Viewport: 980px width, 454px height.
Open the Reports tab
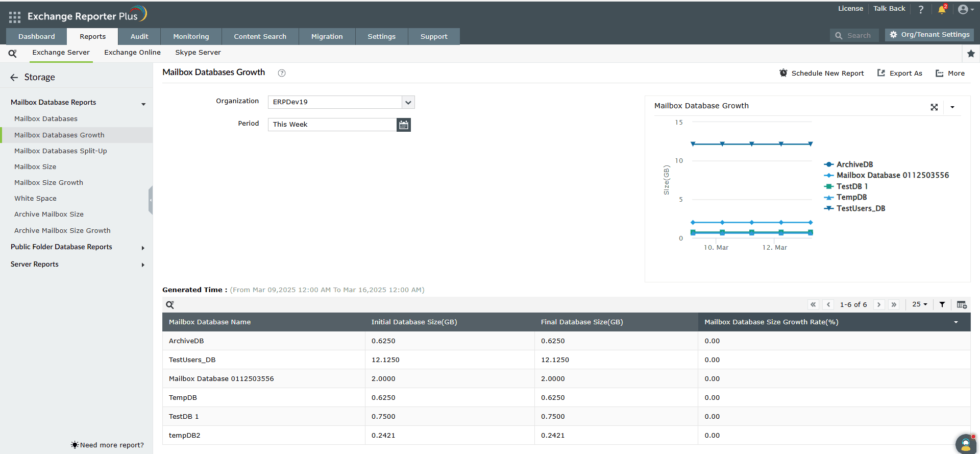tap(93, 36)
